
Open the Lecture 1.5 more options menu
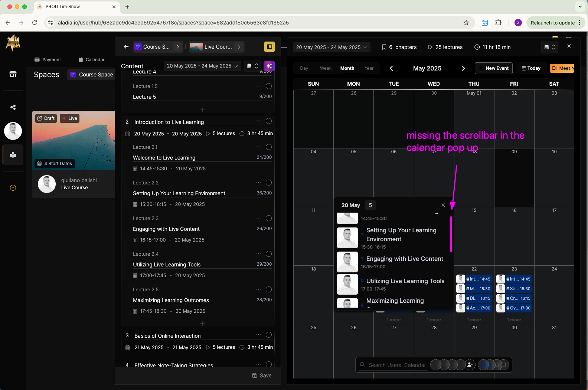(x=258, y=86)
